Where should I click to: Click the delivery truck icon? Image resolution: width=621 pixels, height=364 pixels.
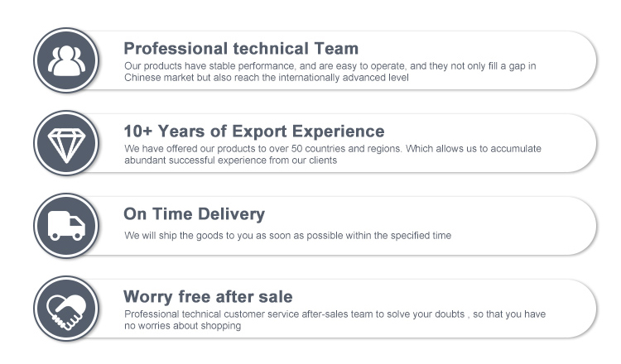click(65, 226)
